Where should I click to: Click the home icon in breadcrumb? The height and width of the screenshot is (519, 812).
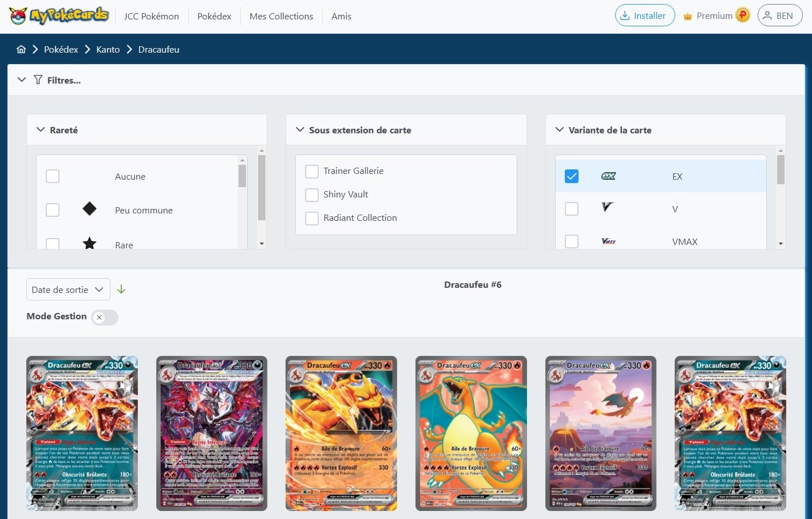pos(21,49)
